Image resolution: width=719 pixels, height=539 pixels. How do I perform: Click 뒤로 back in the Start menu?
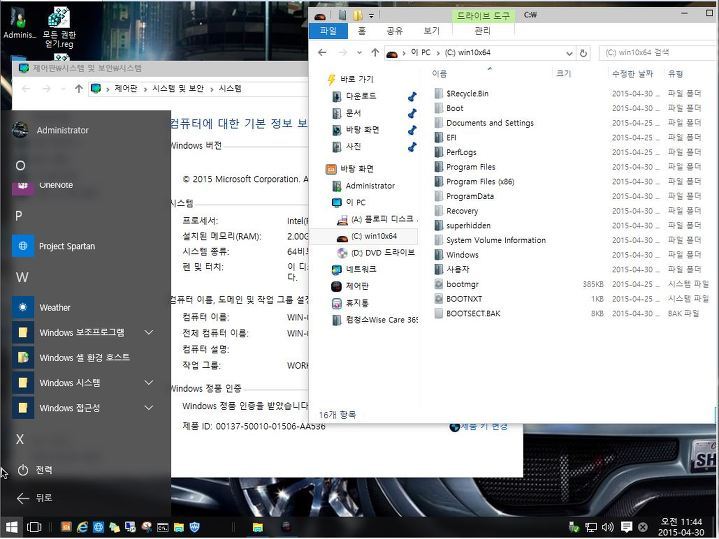click(35, 498)
